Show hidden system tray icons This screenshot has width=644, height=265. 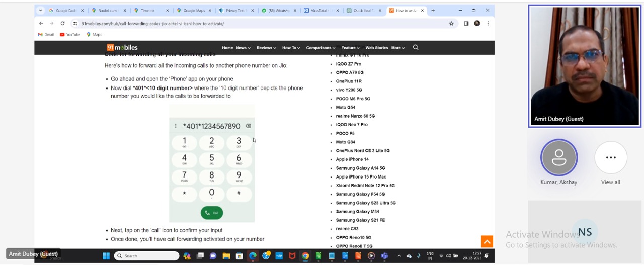(399, 256)
